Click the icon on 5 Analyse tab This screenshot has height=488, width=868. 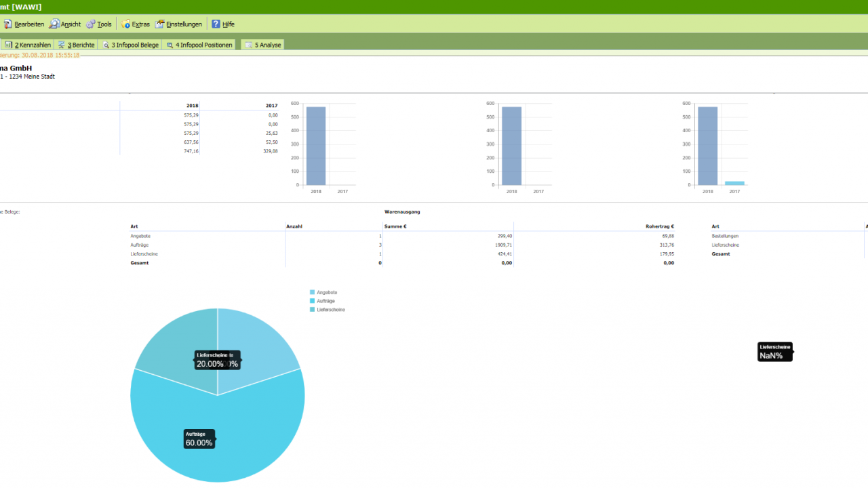[248, 45]
